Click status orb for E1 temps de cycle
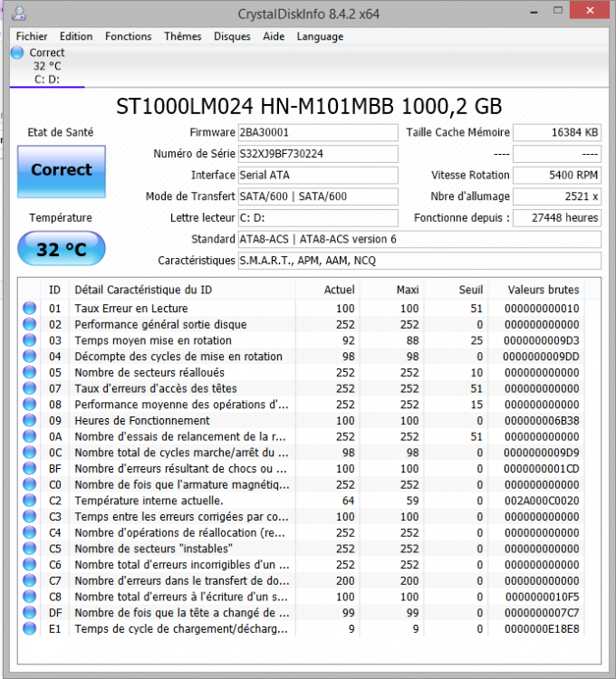Screen dimensions: 616x679 (29, 628)
